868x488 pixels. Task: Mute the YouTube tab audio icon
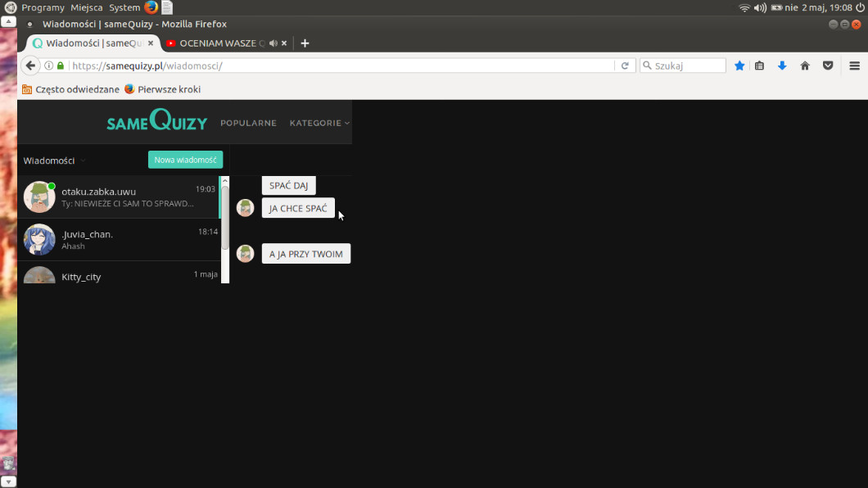[x=274, y=43]
